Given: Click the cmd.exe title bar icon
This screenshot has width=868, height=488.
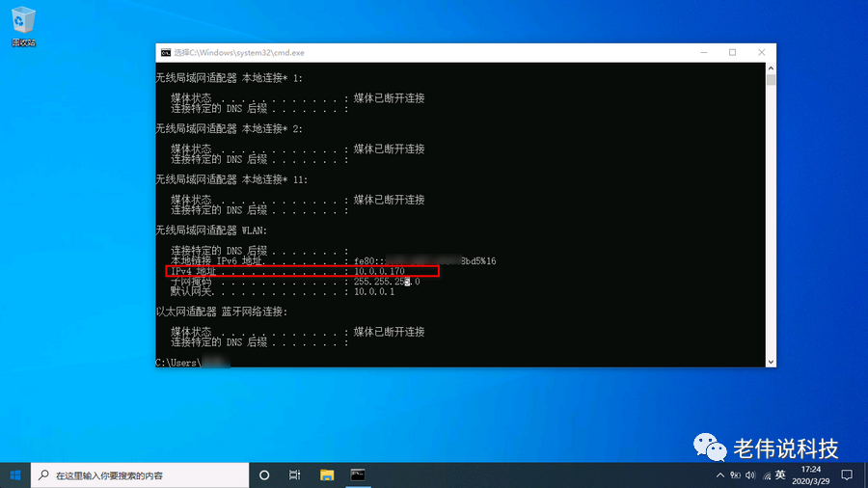Looking at the screenshot, I should tap(166, 53).
